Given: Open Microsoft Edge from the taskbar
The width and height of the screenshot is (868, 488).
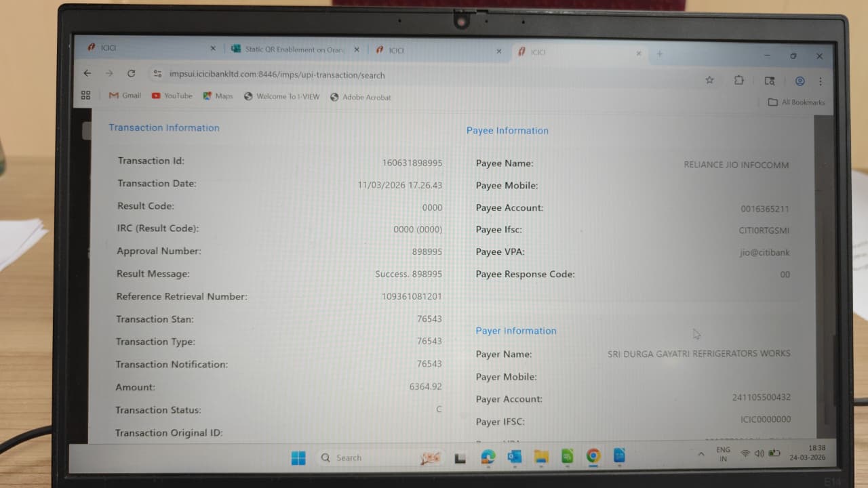Looking at the screenshot, I should coord(488,457).
